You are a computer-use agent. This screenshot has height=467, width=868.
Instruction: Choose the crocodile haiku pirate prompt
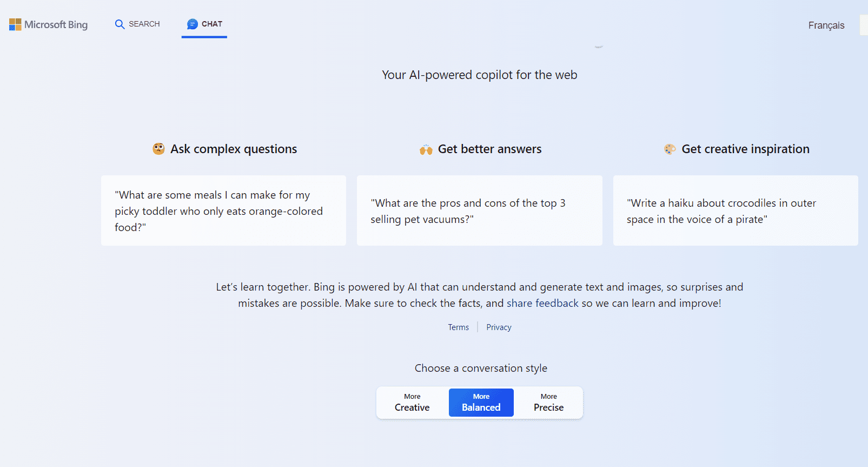(x=735, y=211)
